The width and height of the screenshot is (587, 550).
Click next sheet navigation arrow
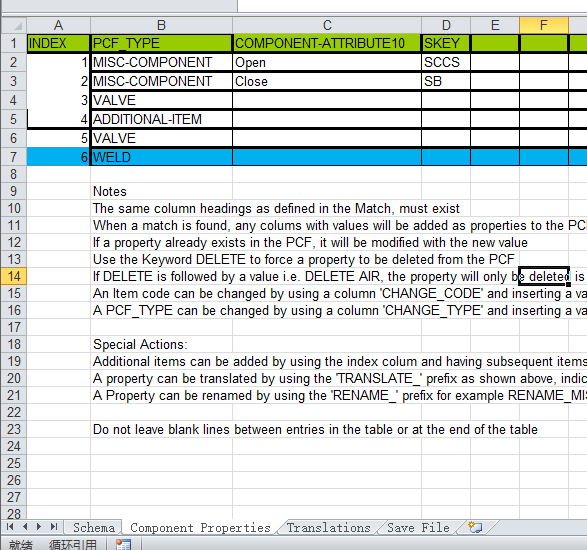pyautogui.click(x=39, y=527)
